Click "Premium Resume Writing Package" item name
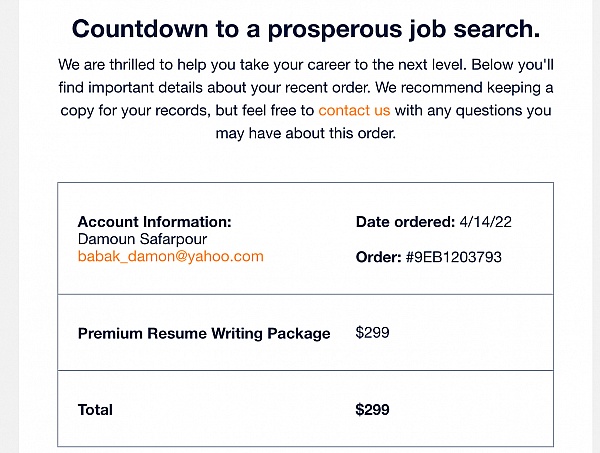The width and height of the screenshot is (600, 453). pos(204,333)
